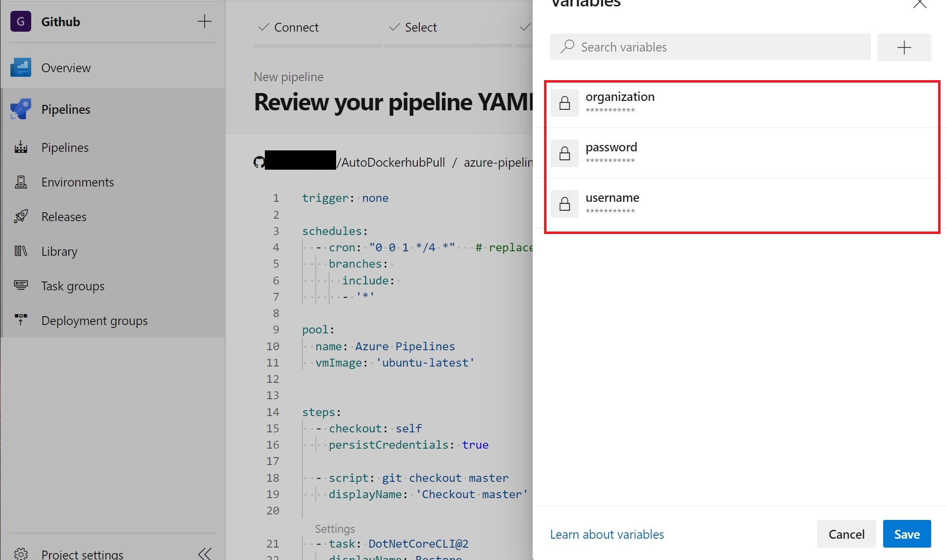Click the Pipelines section rocket icon
The image size is (947, 560).
[x=21, y=109]
